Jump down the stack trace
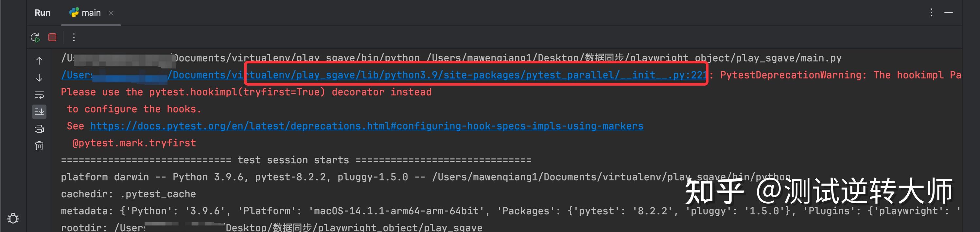Screen dimensions: 980x232 coord(39,77)
